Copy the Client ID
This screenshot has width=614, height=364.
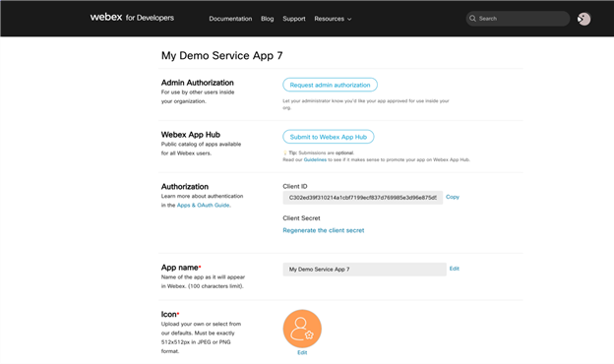coord(453,197)
